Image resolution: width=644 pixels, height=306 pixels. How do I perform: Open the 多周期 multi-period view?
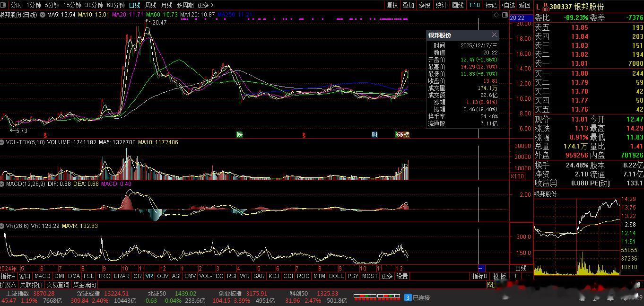[185, 5]
